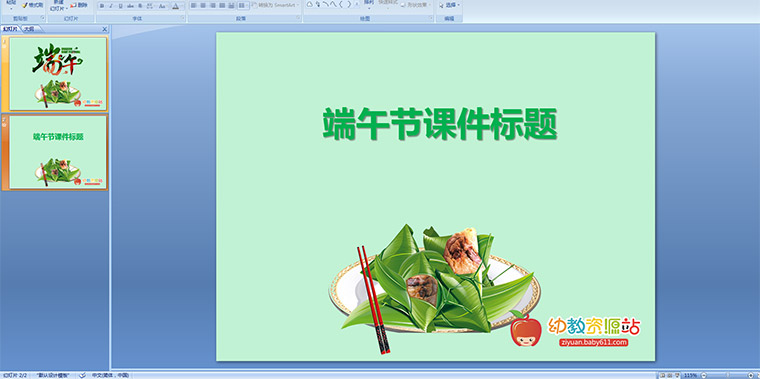The width and height of the screenshot is (760, 379).
Task: Switch to slide sorter view icon
Action: click(x=669, y=375)
